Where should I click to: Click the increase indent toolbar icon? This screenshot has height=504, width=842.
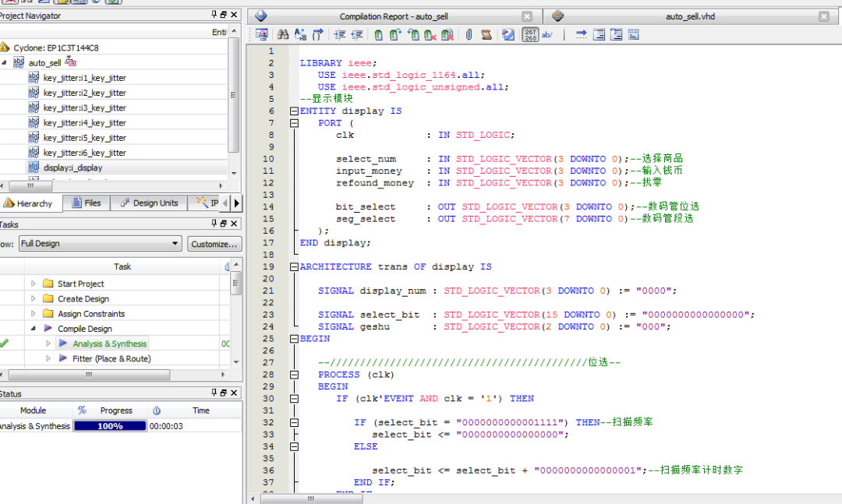pyautogui.click(x=340, y=34)
